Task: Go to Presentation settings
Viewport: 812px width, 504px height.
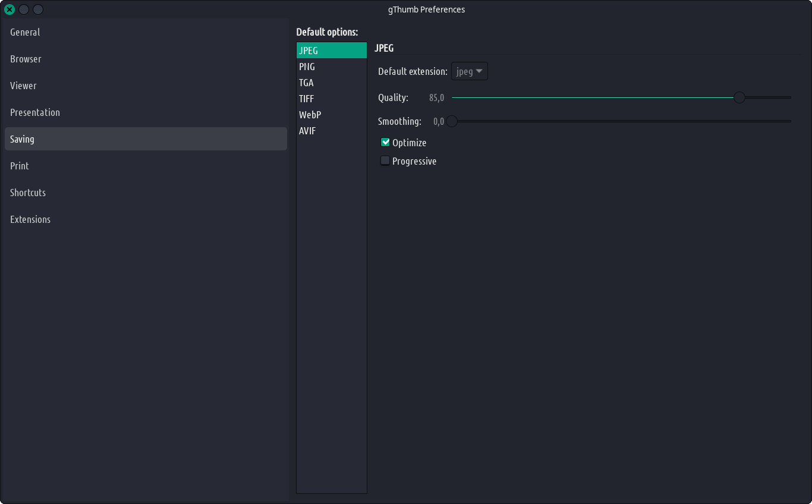Action: click(146, 112)
